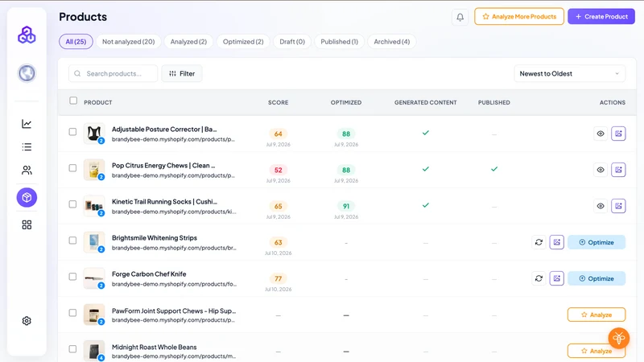This screenshot has height=362, width=644.
Task: Switch to Published (1) tab
Action: pyautogui.click(x=339, y=42)
